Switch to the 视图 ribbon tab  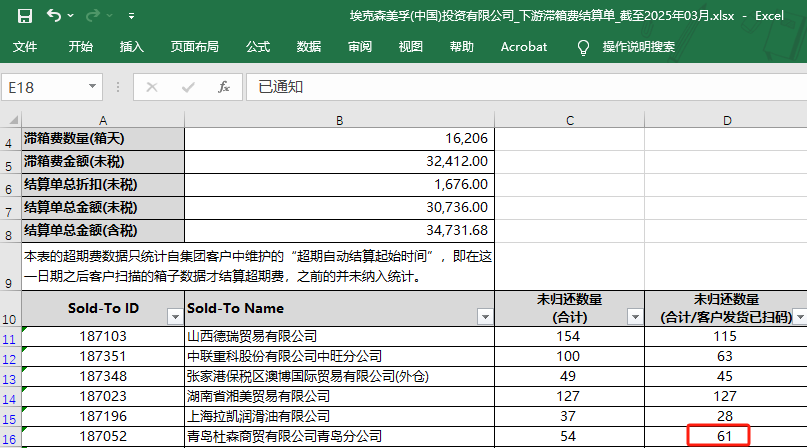click(411, 47)
